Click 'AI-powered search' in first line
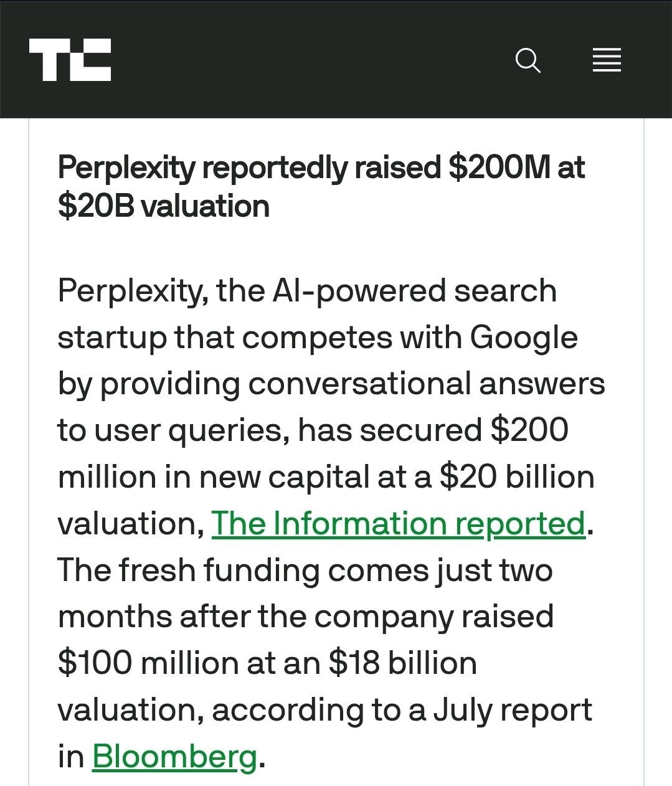672x786 pixels. [414, 291]
